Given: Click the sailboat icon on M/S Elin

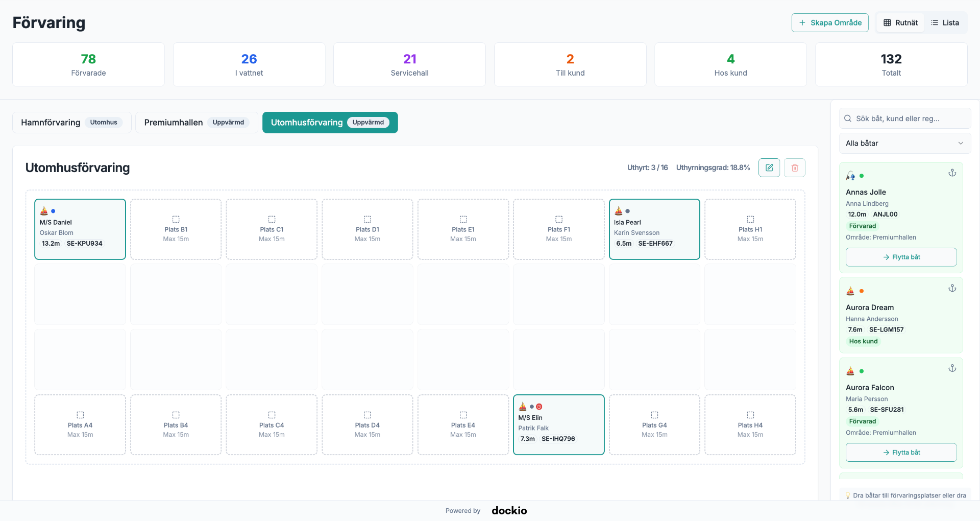Looking at the screenshot, I should 523,407.
